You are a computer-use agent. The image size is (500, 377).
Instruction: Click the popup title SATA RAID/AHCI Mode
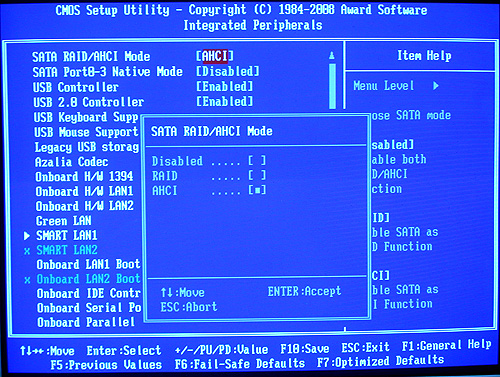[212, 131]
